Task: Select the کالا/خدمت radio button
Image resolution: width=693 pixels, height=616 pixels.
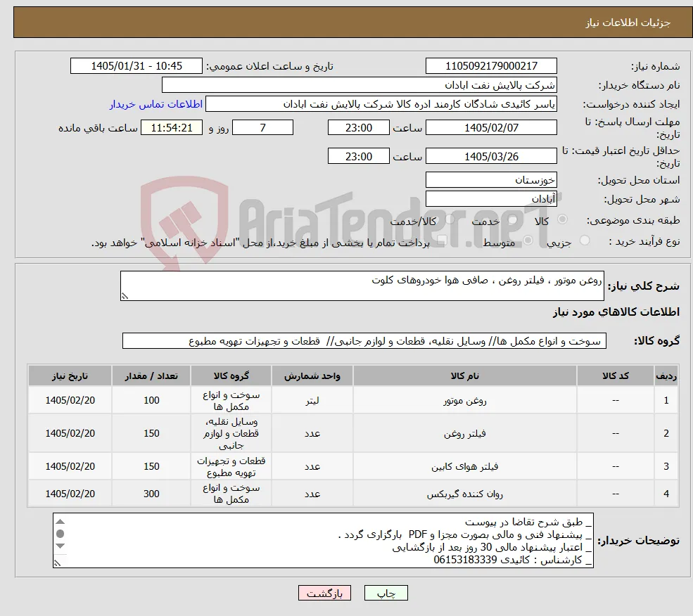Action: click(x=450, y=219)
